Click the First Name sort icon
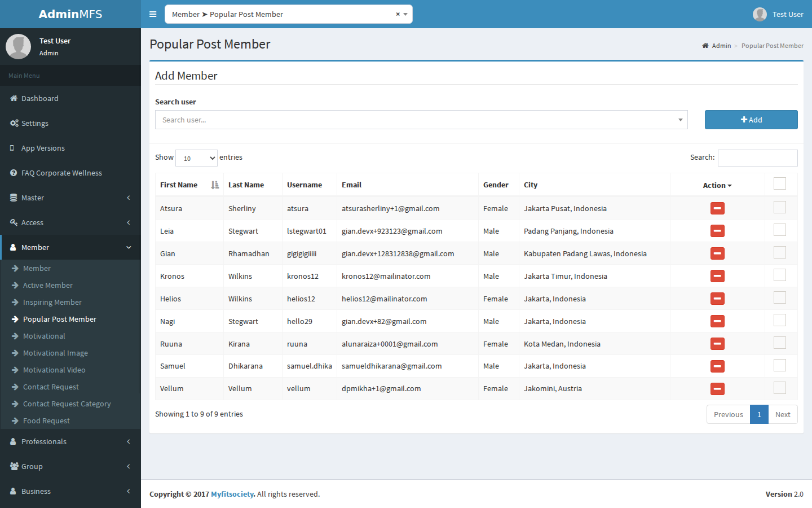812x508 pixels. coord(215,185)
